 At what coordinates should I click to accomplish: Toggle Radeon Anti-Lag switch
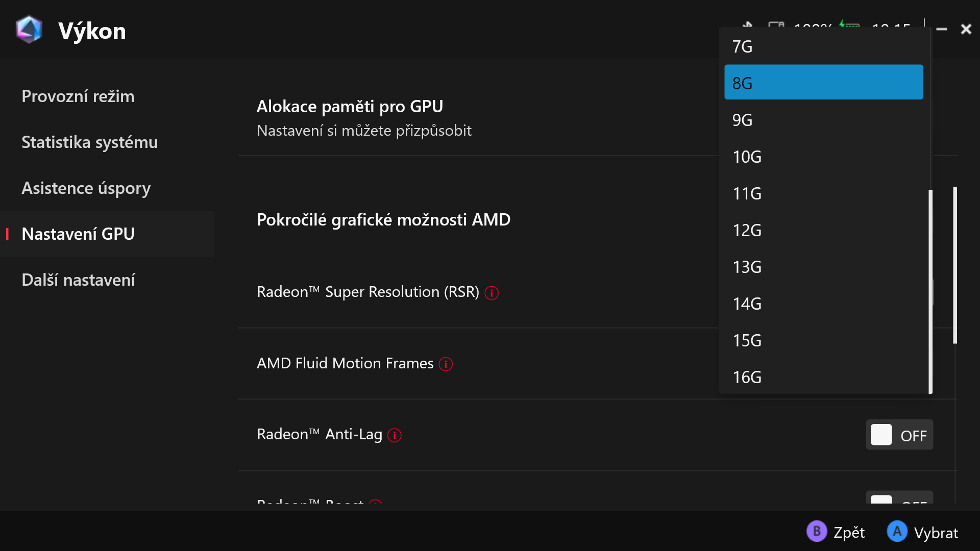tap(899, 435)
